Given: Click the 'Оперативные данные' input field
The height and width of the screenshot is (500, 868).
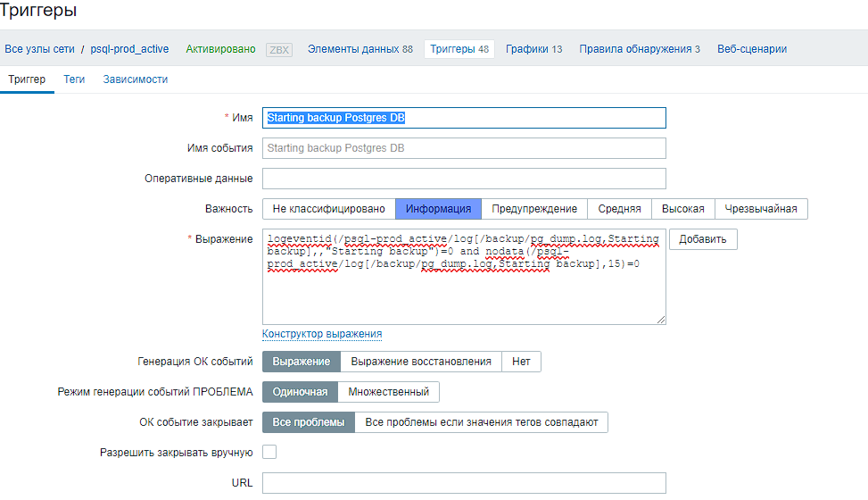Looking at the screenshot, I should point(464,179).
